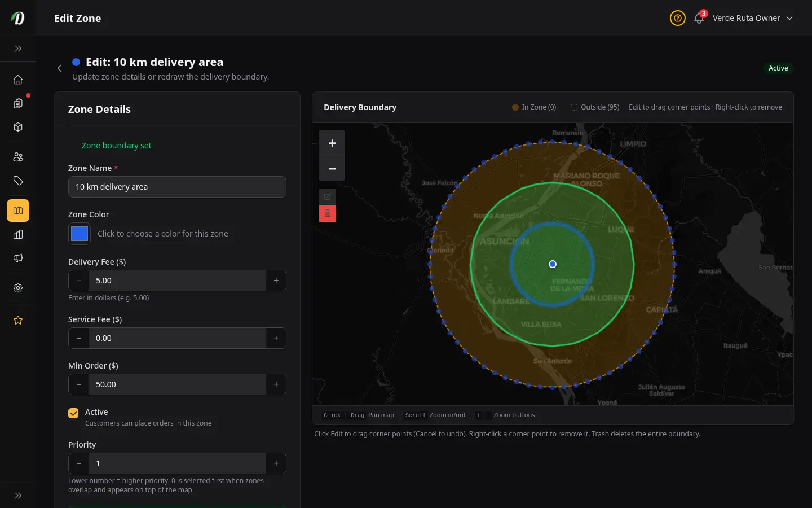Viewport: 812px width, 508px height.
Task: Open the Products box sidebar icon
Action: [18, 127]
